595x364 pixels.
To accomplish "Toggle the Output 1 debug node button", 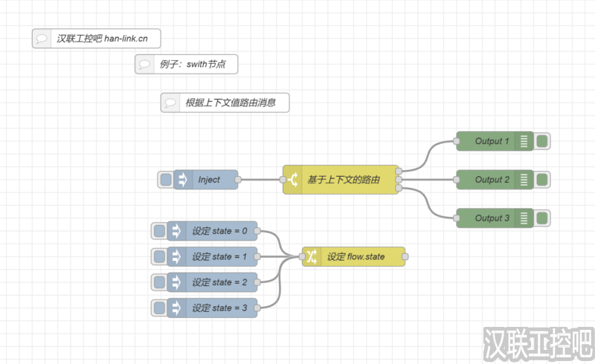I will tap(542, 141).
